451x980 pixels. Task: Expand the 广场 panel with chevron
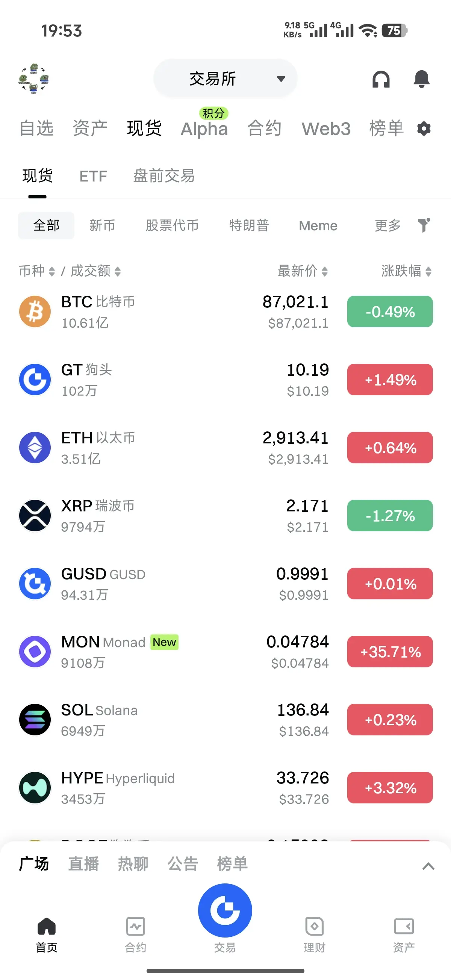click(428, 866)
